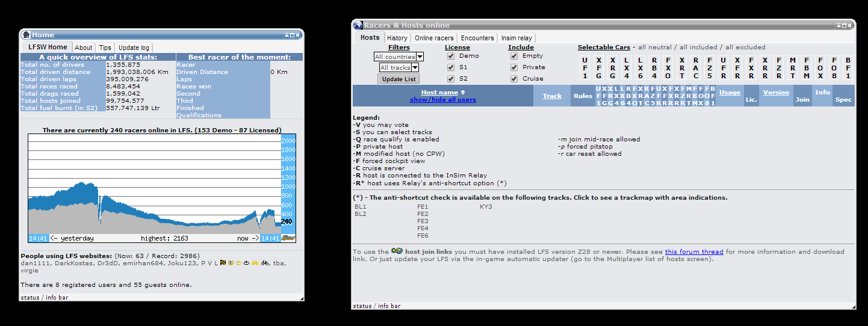Open the History tab

[397, 38]
